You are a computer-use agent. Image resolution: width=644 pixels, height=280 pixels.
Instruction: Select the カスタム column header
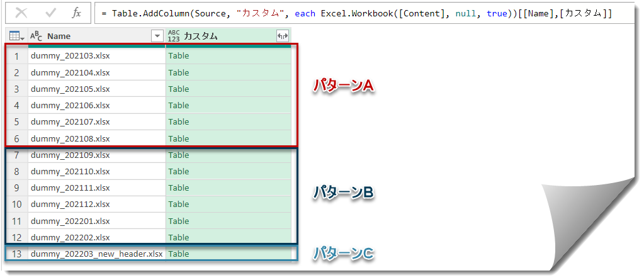point(229,36)
